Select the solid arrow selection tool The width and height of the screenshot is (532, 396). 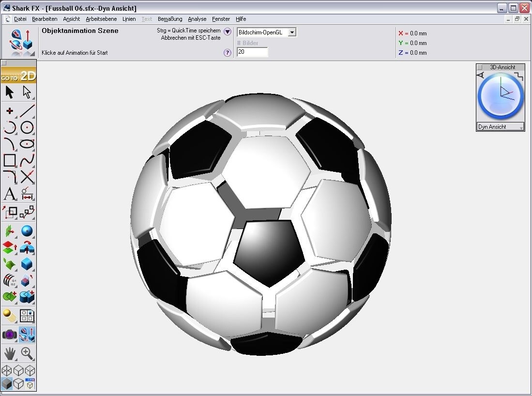10,92
